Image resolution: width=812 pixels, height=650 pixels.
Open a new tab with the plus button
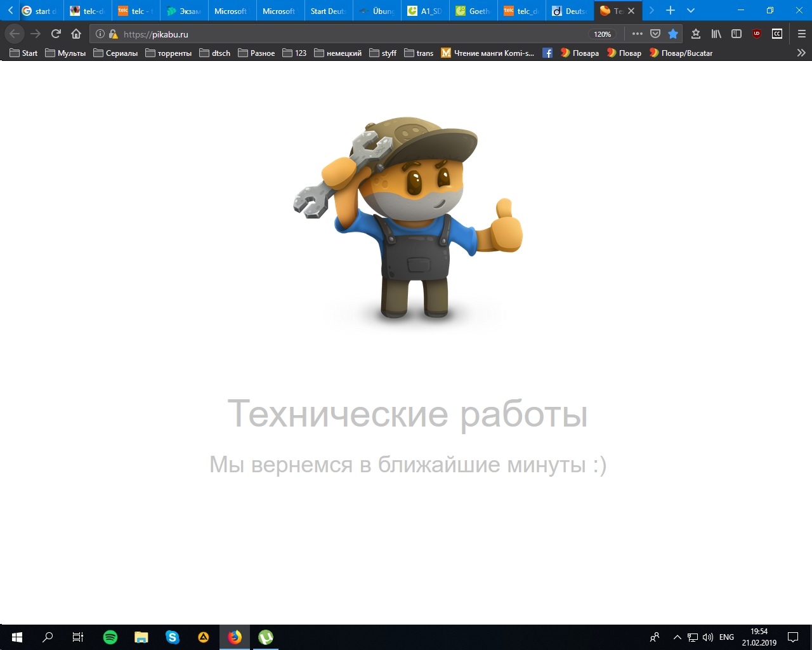click(671, 10)
